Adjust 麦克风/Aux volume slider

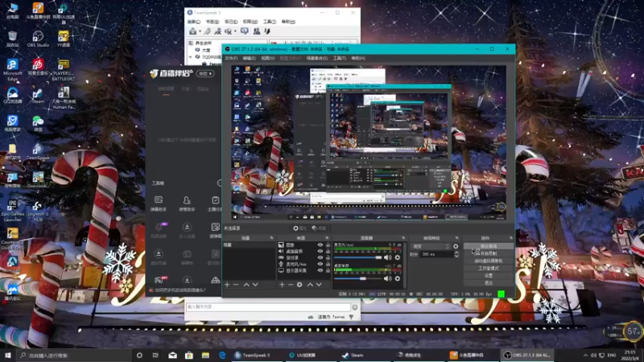pyautogui.click(x=357, y=257)
